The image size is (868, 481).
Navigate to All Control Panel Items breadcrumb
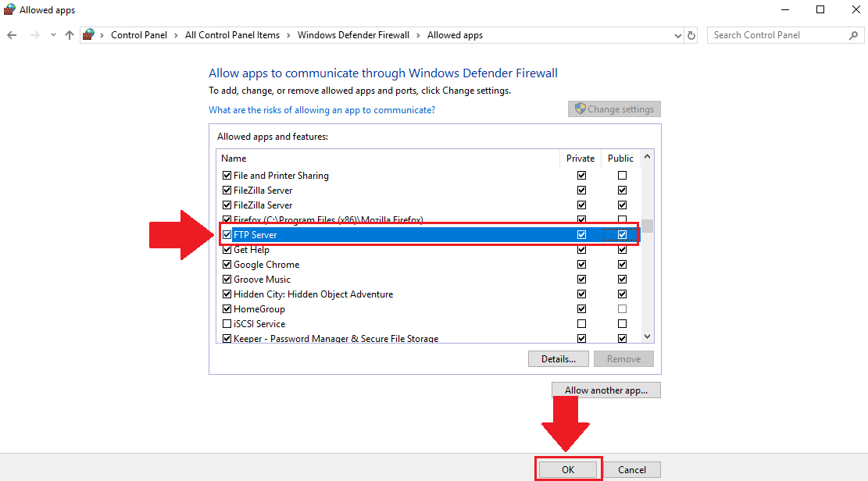click(232, 35)
